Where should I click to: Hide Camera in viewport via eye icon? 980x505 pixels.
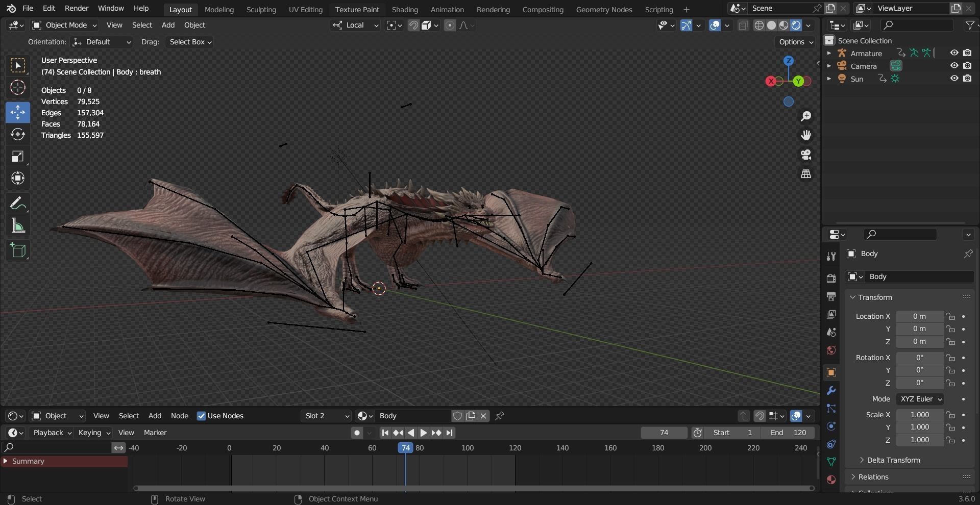[x=954, y=65]
